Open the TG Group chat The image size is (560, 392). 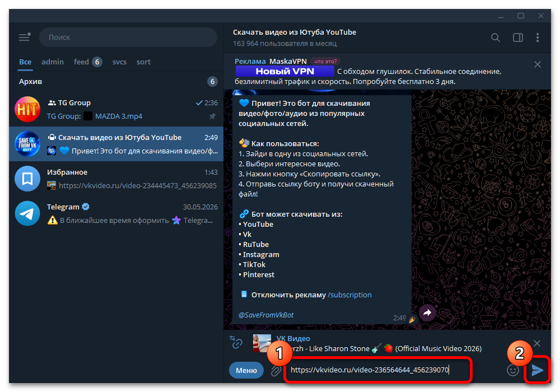[116, 109]
